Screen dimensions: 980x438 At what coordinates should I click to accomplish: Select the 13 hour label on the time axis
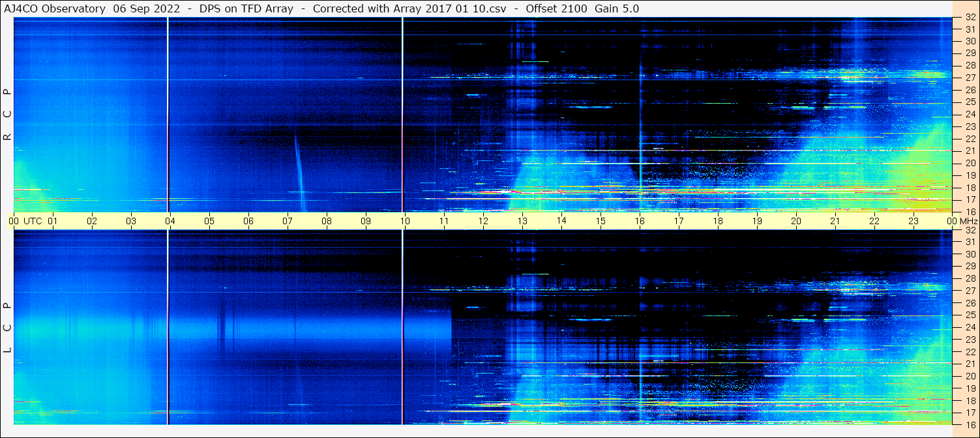coord(522,221)
